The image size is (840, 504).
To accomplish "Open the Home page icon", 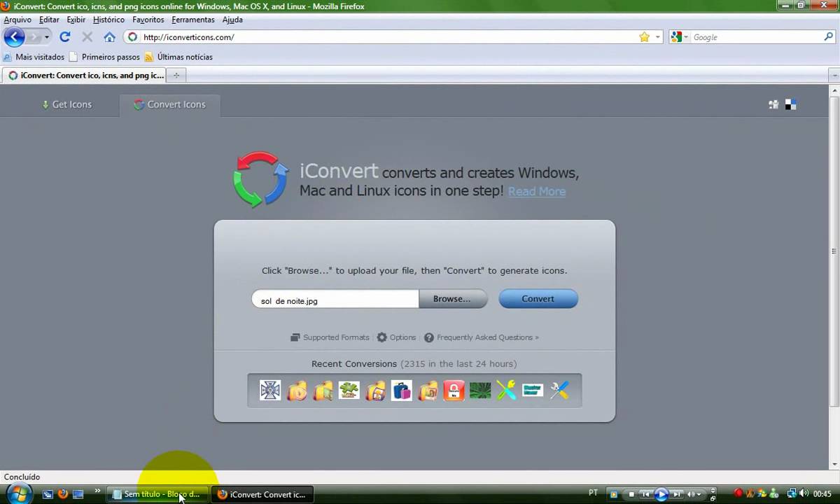I will point(109,37).
